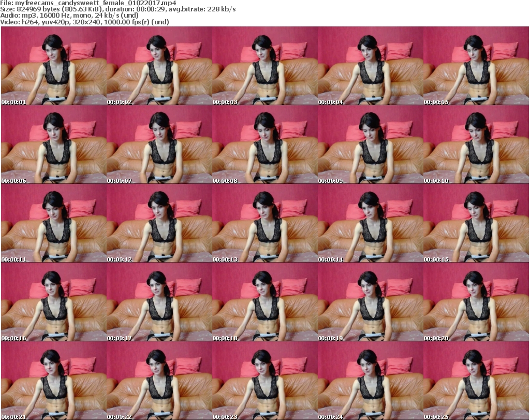This screenshot has height=420, width=530.
Task: Choose the frame at 00:00:16
Action: (54, 302)
